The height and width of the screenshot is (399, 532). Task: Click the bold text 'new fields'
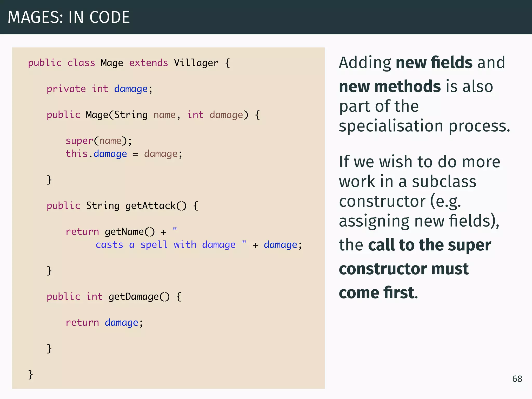click(434, 63)
